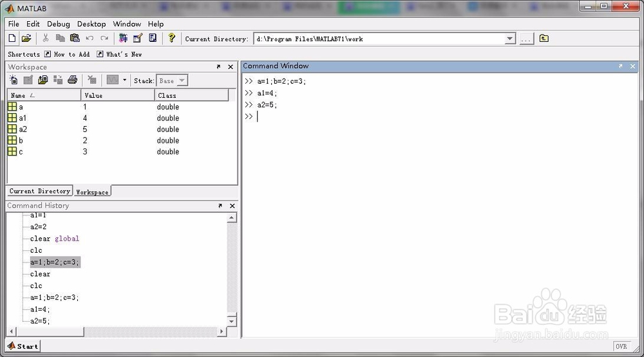Click the Current Directory path field

pos(379,39)
